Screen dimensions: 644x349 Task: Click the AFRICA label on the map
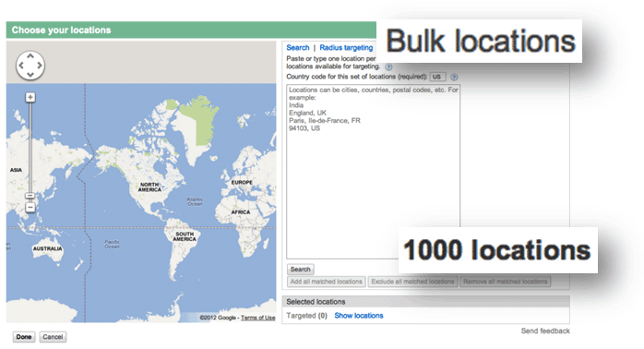[x=241, y=212]
